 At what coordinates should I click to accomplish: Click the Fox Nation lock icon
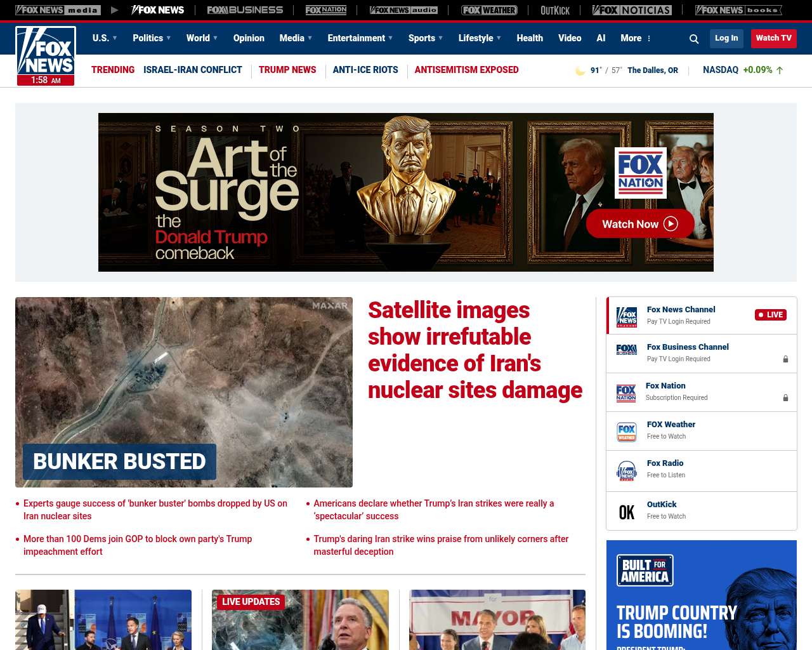[785, 398]
